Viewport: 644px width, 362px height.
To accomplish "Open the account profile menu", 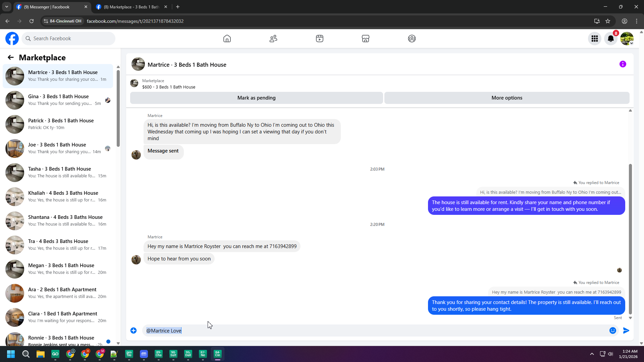I will (627, 39).
